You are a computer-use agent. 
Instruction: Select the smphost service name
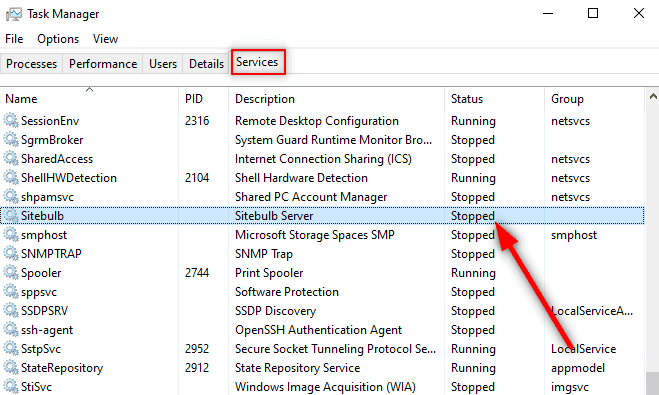[44, 235]
